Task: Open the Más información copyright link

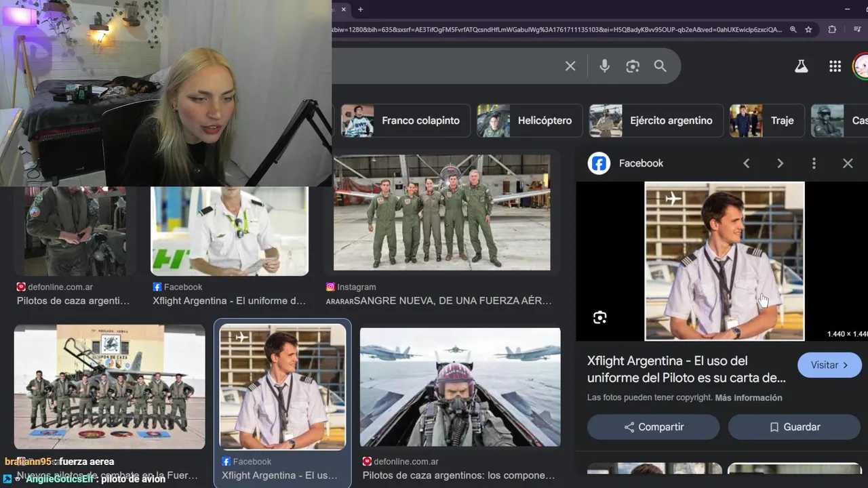Action: [x=749, y=398]
